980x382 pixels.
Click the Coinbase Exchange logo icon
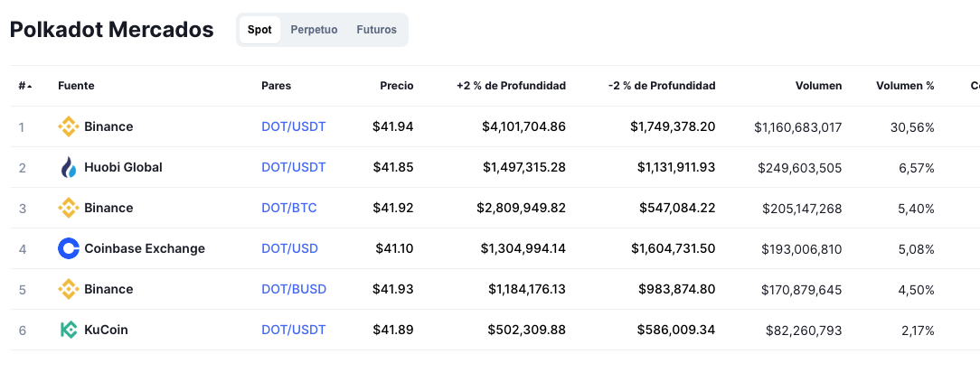[x=68, y=248]
